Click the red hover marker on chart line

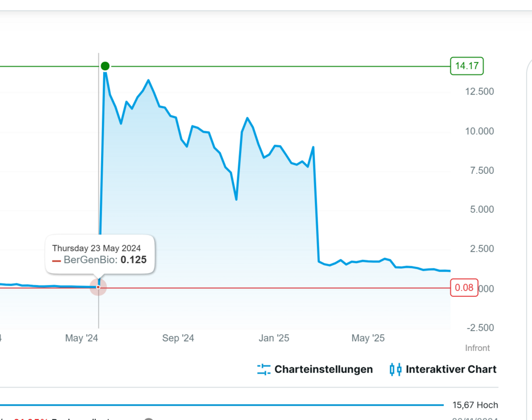pos(98,287)
